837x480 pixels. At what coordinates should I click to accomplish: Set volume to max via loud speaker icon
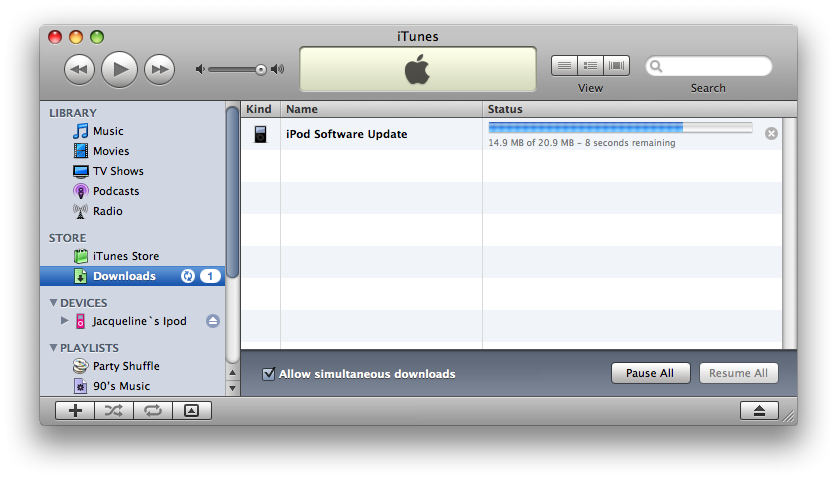(278, 69)
